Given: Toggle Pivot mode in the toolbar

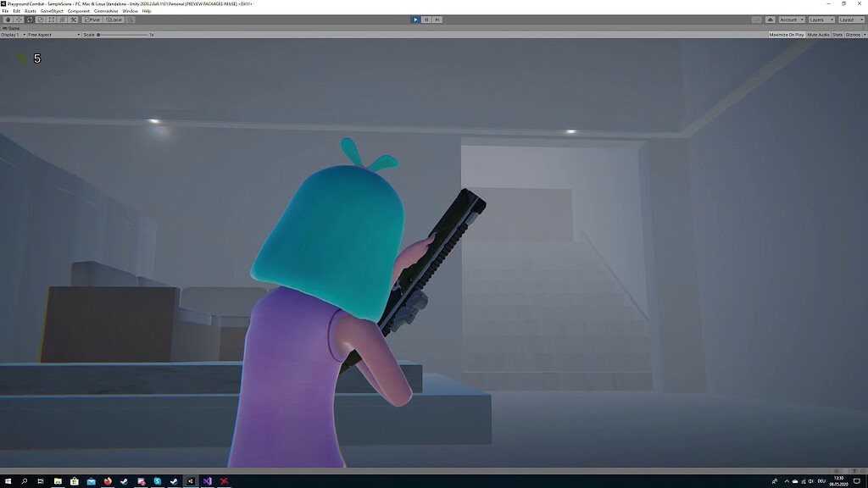Looking at the screenshot, I should (x=92, y=19).
